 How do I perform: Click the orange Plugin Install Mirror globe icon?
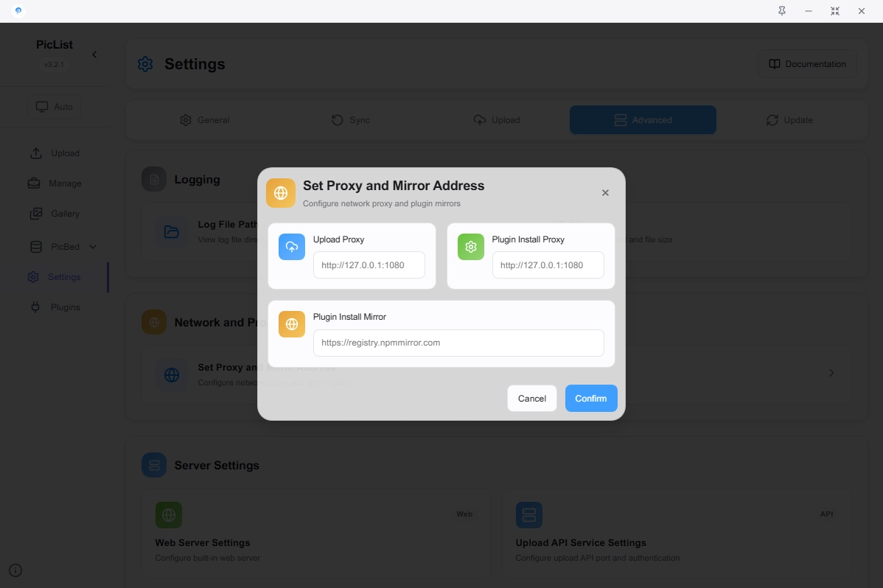click(x=292, y=324)
